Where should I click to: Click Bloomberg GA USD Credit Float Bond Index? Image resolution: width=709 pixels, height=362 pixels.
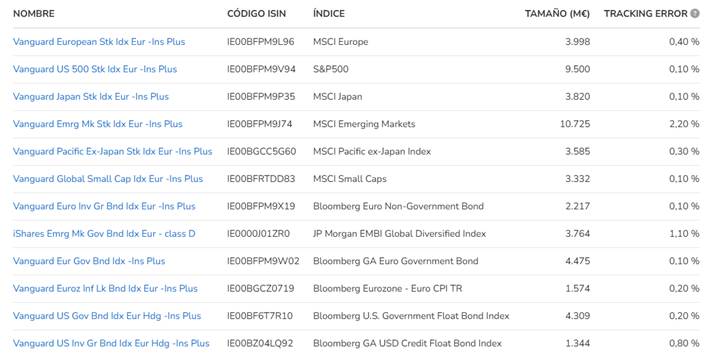407,343
